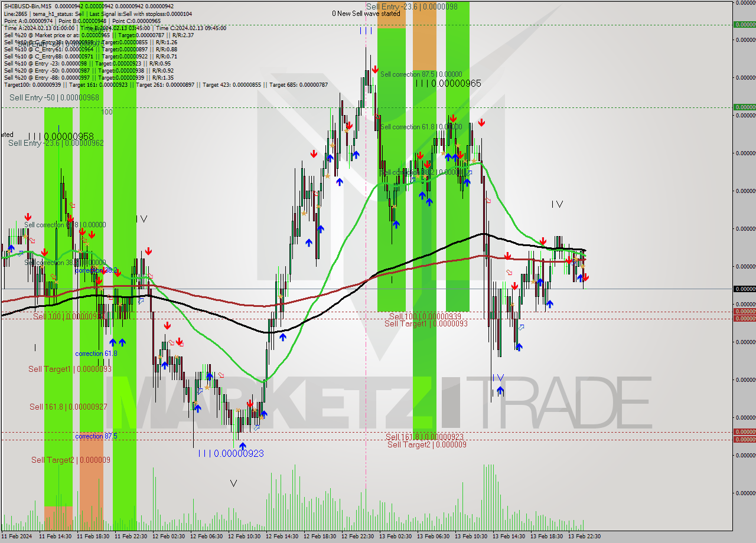Image resolution: width=756 pixels, height=543 pixels.
Task: Click the '11 Feb 2024' date axis label
Action: pos(17,537)
